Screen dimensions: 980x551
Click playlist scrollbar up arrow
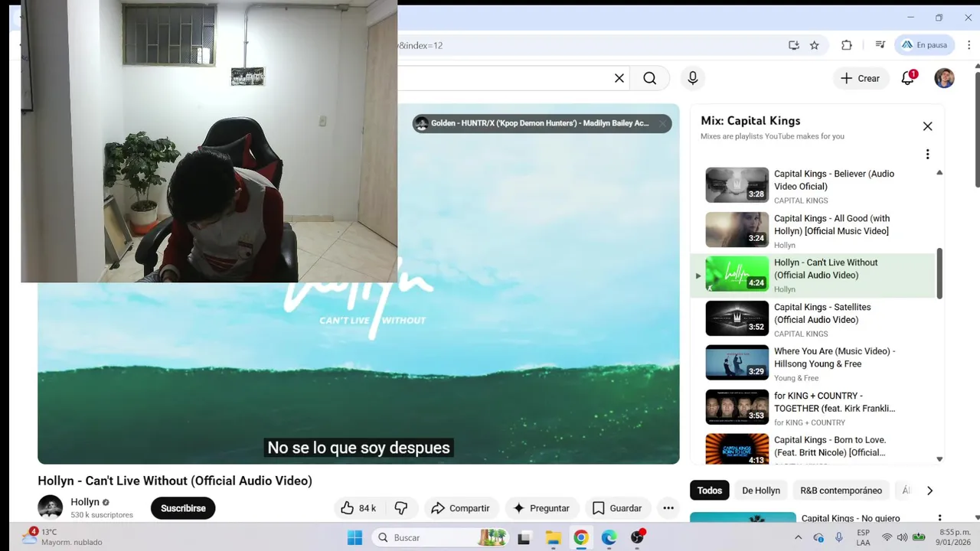pyautogui.click(x=939, y=173)
